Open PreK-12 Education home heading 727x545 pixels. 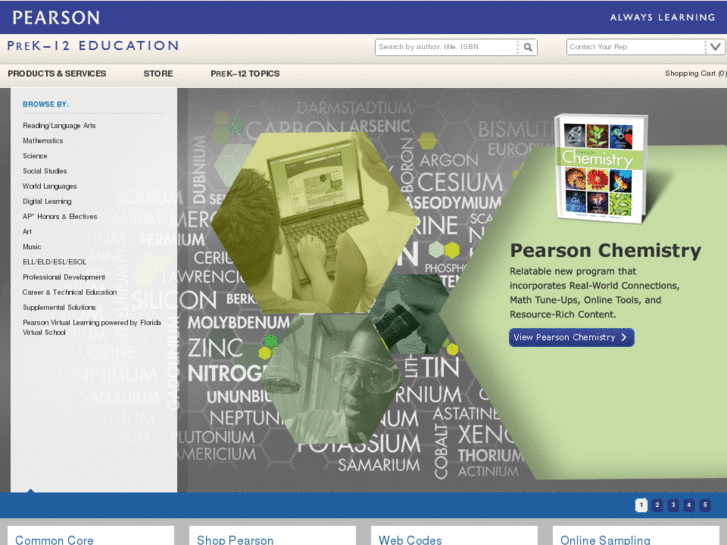pos(93,45)
